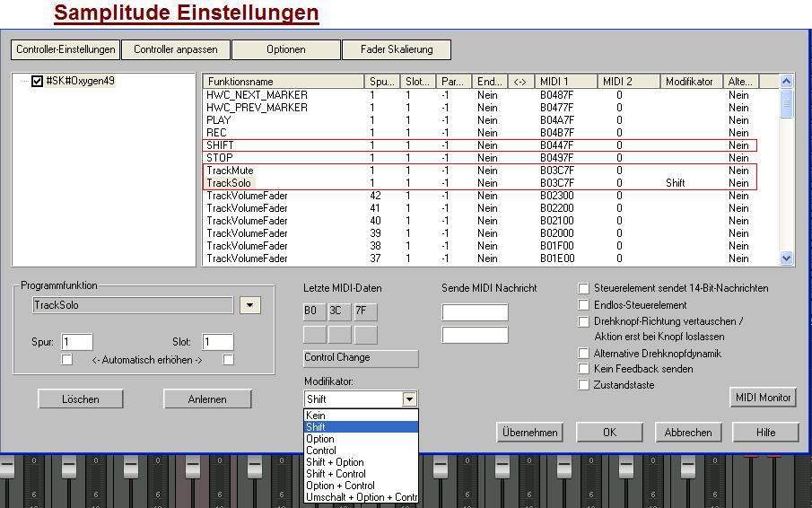Choose Shift from Modifikator list
This screenshot has width=812, height=508.
[361, 427]
